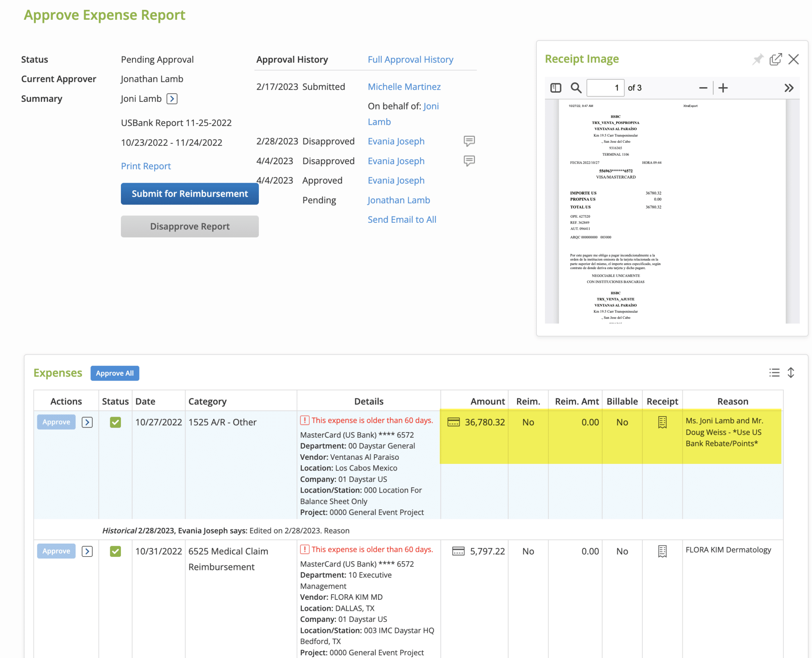Expand Joni Lamb summary details
Image resolution: width=812 pixels, height=658 pixels.
pyautogui.click(x=172, y=99)
